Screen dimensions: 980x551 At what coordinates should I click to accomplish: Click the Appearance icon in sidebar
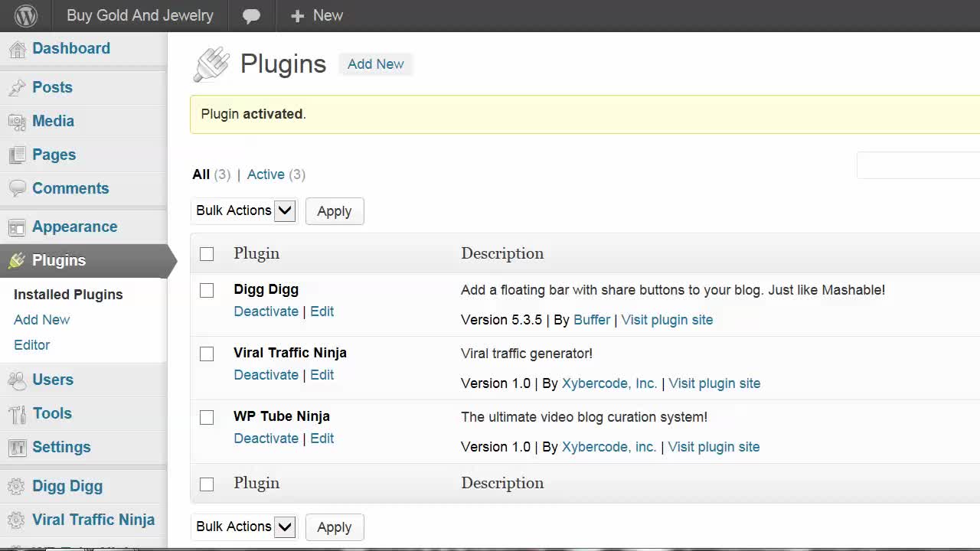pyautogui.click(x=17, y=227)
